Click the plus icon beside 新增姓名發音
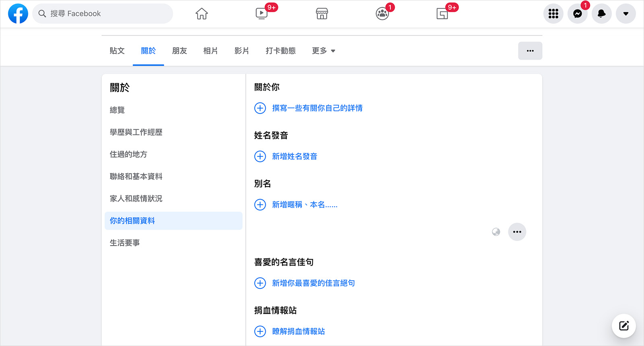The height and width of the screenshot is (346, 644). tap(260, 156)
